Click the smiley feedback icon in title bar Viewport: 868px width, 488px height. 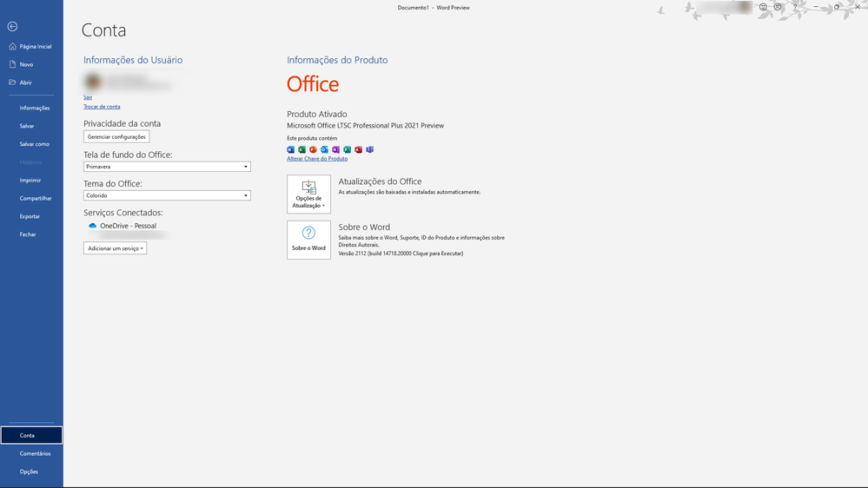[763, 7]
